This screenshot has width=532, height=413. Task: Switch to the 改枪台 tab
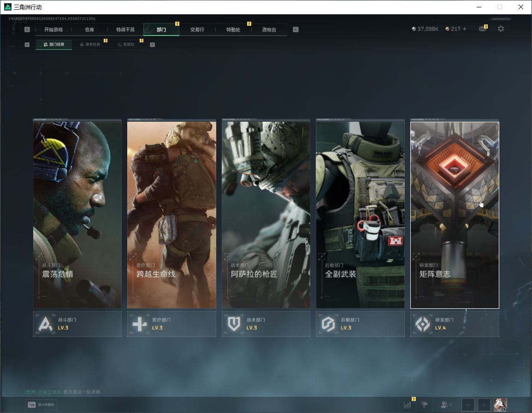pos(269,29)
